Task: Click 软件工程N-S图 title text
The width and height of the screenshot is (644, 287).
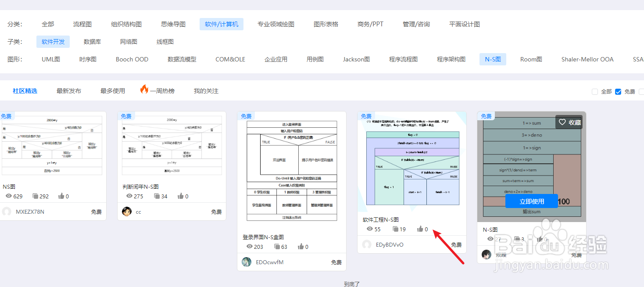Action: point(381,219)
